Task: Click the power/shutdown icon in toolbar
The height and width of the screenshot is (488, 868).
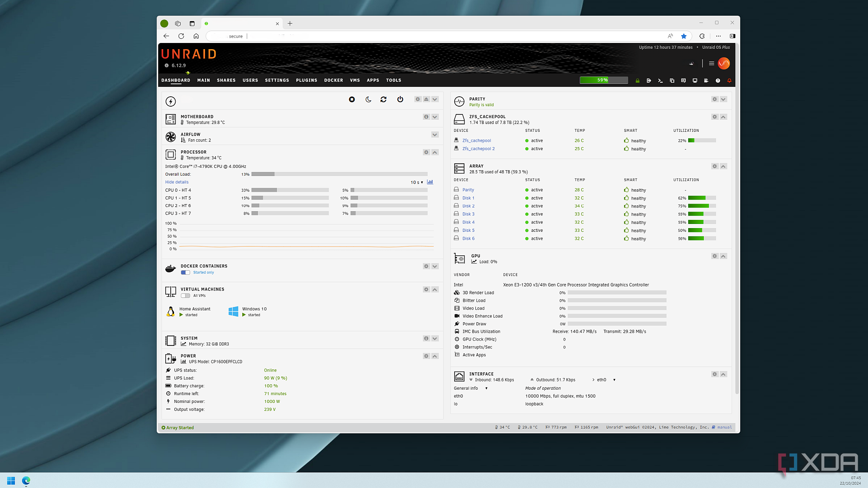Action: (400, 100)
